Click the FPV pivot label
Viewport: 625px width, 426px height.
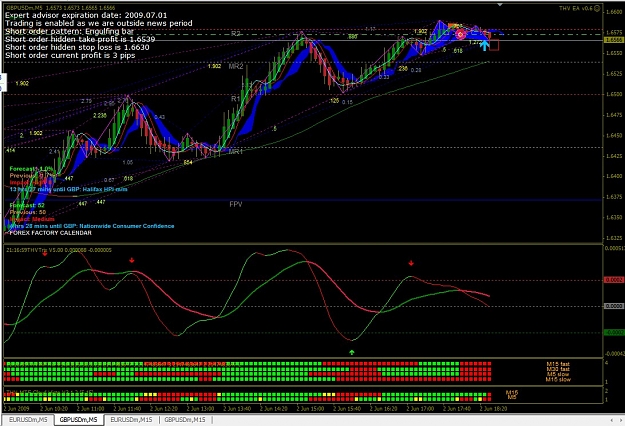click(x=236, y=204)
